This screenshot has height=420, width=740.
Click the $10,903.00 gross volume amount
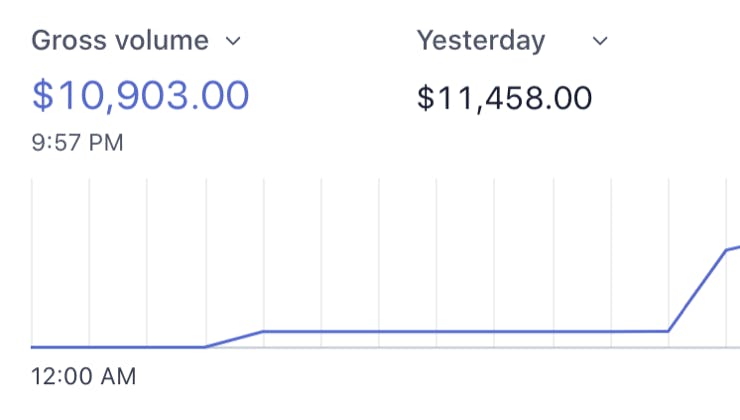140,95
